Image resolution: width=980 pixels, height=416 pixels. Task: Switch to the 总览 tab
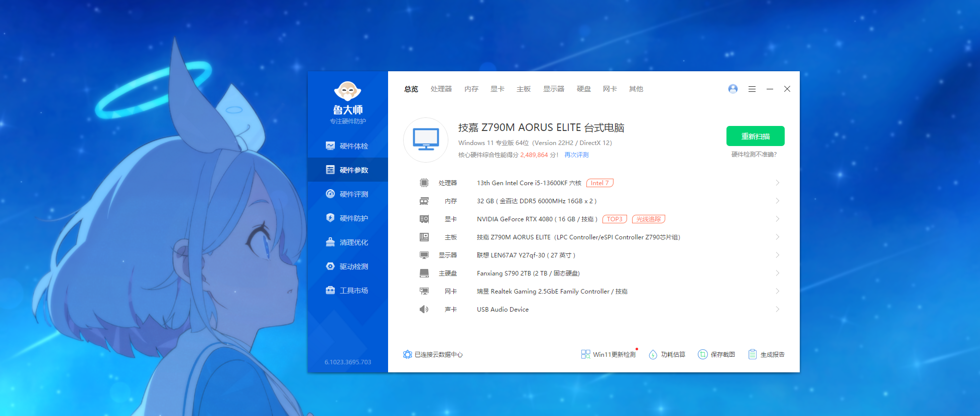(411, 89)
